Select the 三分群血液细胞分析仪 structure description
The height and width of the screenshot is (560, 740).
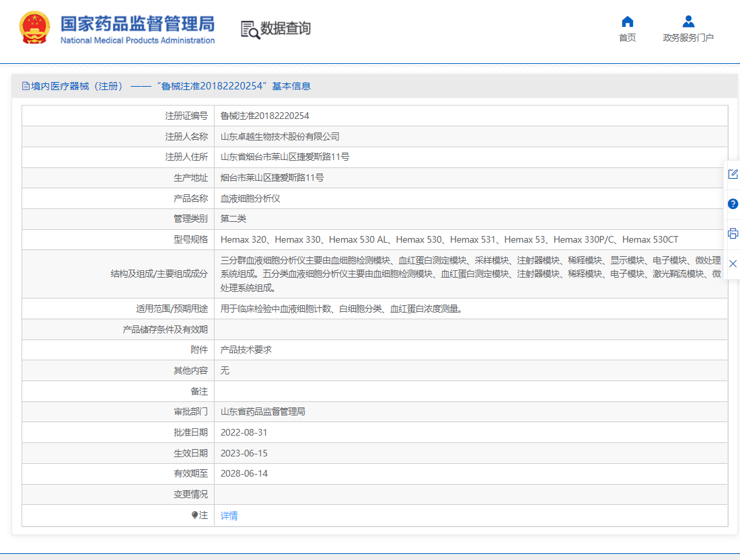coord(470,274)
